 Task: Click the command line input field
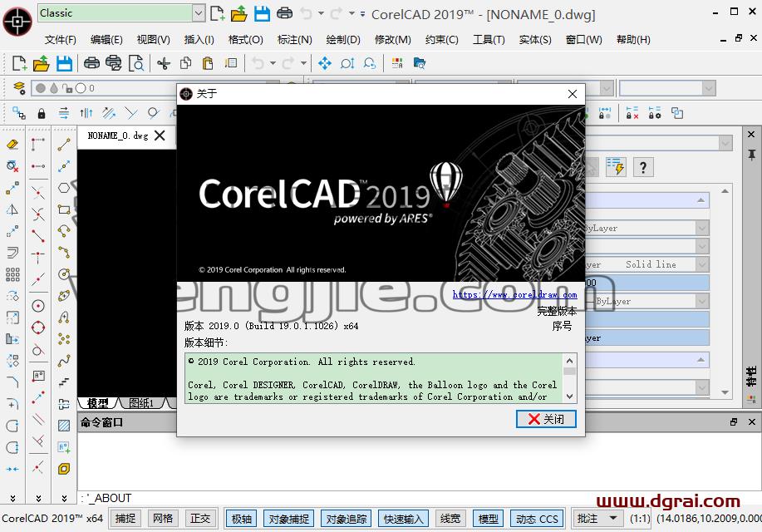pyautogui.click(x=418, y=498)
